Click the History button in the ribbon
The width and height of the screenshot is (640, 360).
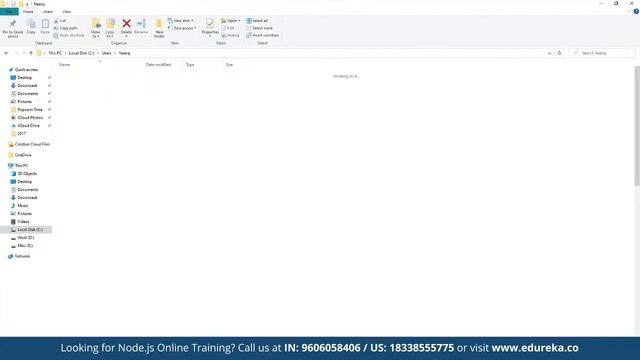pyautogui.click(x=231, y=36)
